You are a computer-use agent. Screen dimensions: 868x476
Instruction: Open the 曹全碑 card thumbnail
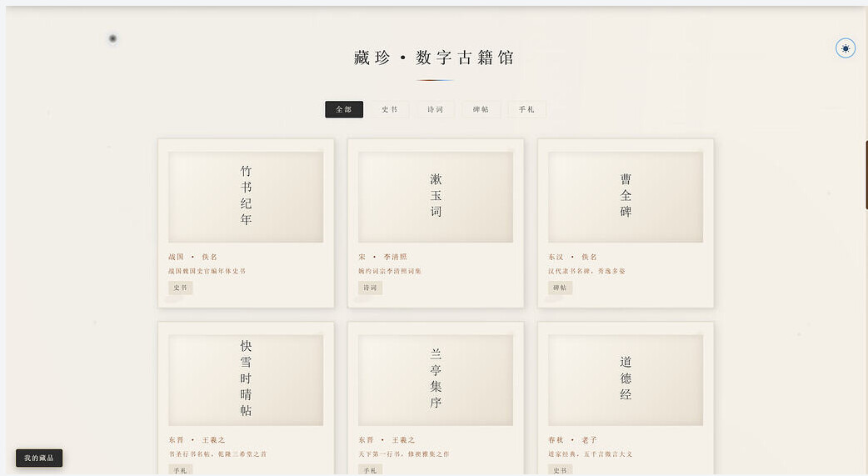click(626, 197)
